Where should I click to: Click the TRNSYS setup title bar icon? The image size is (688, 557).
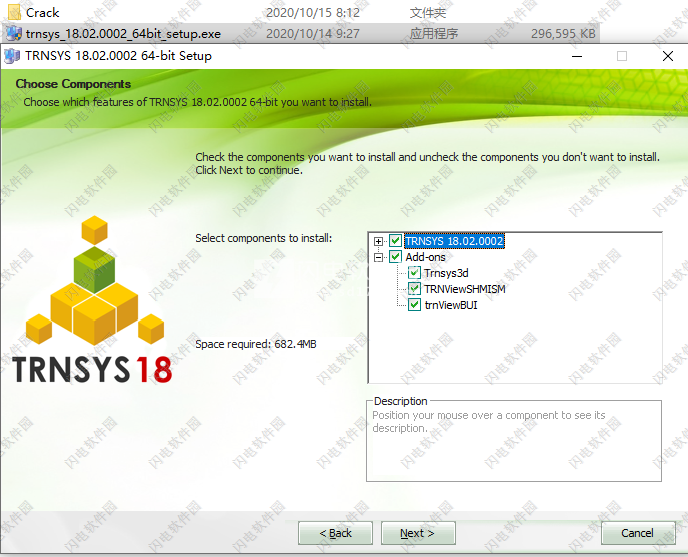[x=12, y=56]
